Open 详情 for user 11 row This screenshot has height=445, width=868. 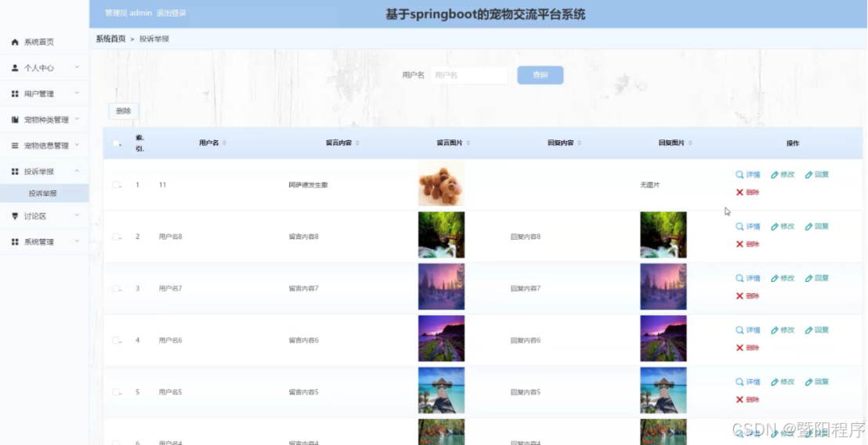[748, 175]
